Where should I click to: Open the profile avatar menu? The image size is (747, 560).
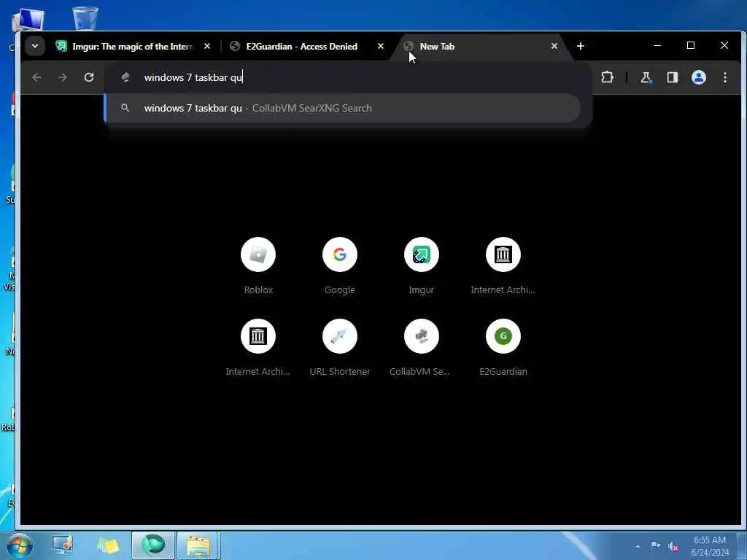(698, 77)
